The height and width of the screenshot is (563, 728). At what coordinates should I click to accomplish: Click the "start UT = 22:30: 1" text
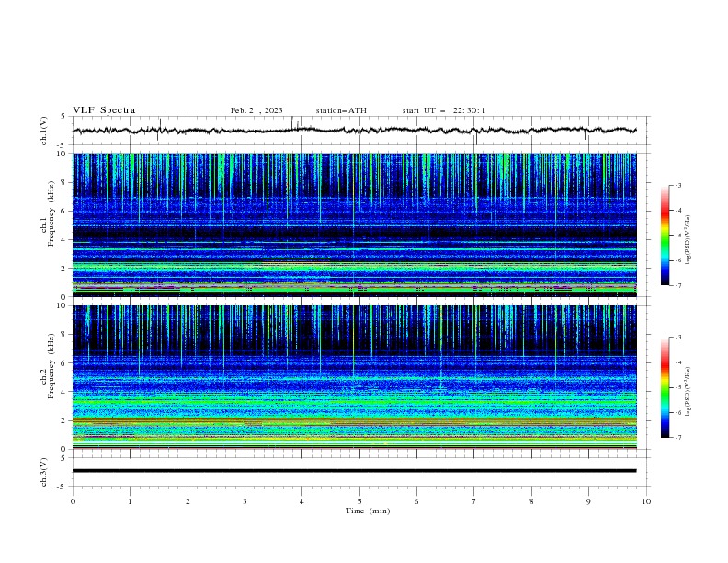444,110
